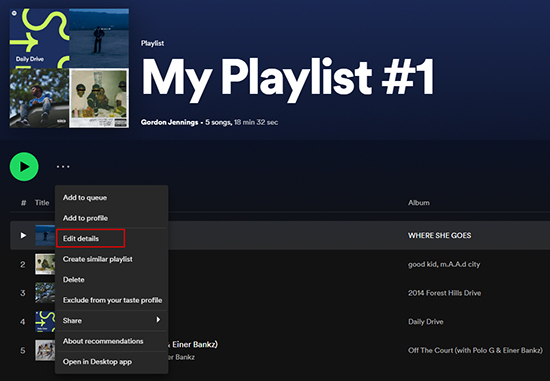Click track 5 cover thumbnail

click(45, 350)
